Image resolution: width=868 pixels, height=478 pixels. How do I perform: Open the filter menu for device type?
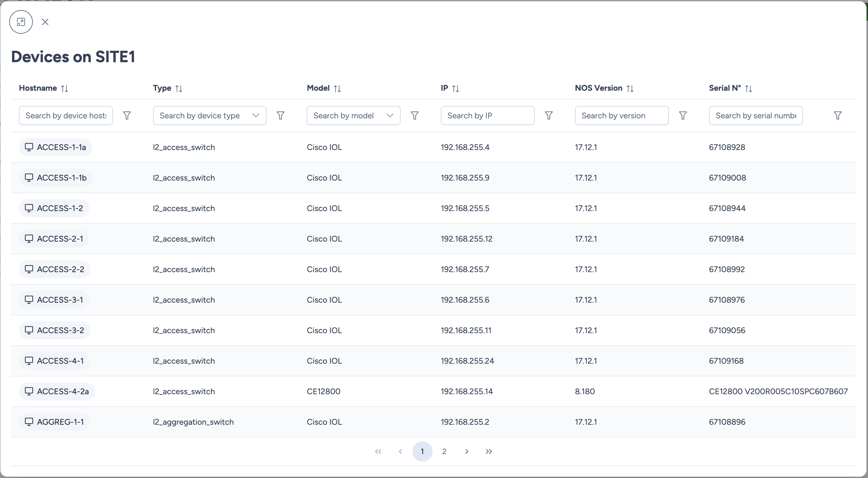tap(280, 116)
